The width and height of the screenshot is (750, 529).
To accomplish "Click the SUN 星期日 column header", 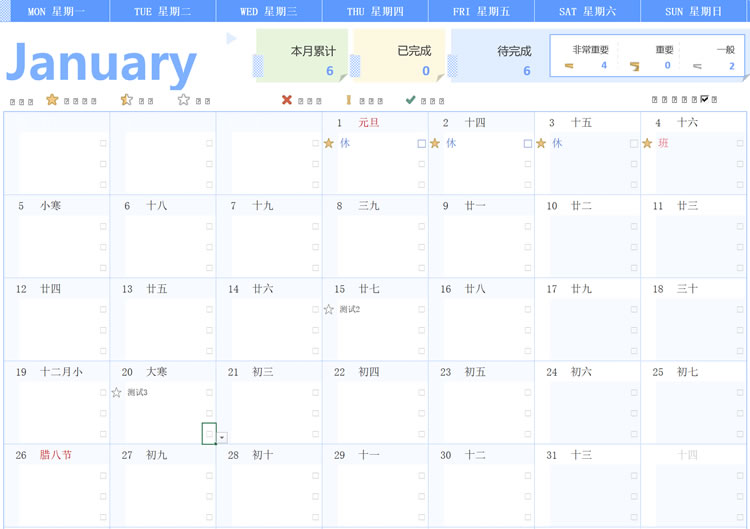I will (694, 11).
